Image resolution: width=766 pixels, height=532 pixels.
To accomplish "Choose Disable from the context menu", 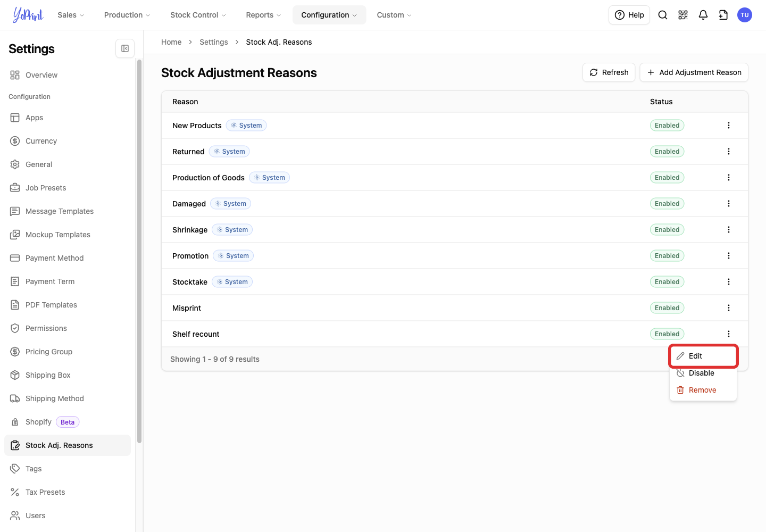I will 703,373.
